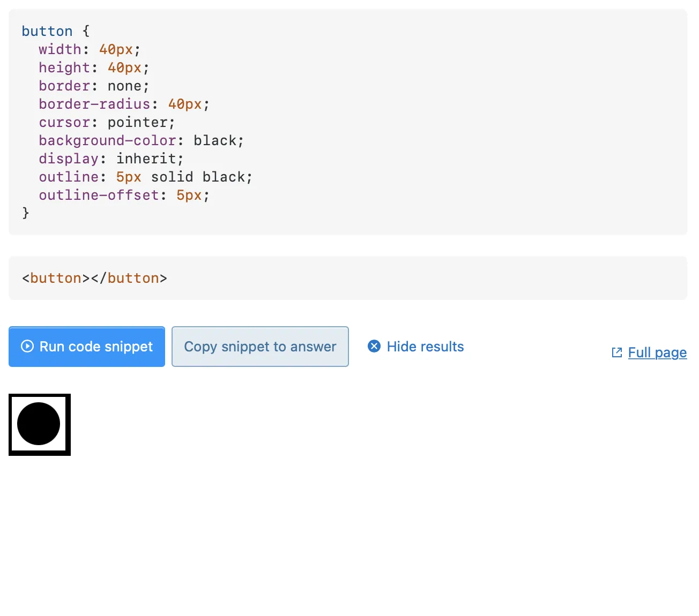The image size is (699, 616).
Task: Click the "display" property in the CSS
Action: pyautogui.click(x=68, y=159)
